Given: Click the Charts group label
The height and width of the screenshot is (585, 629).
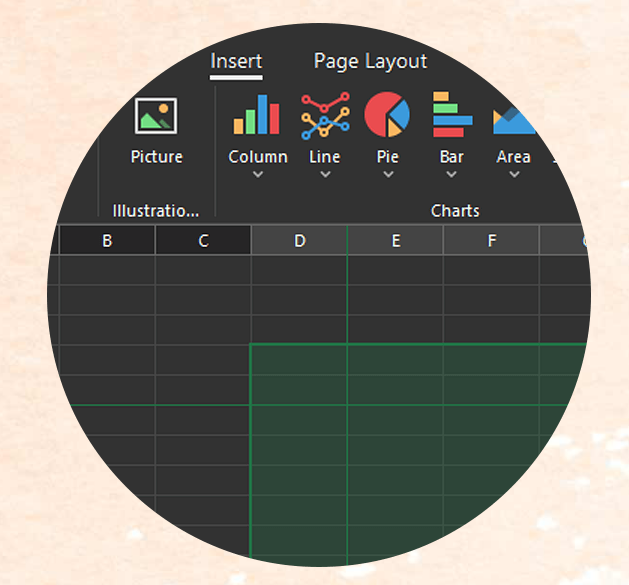Looking at the screenshot, I should pos(455,211).
